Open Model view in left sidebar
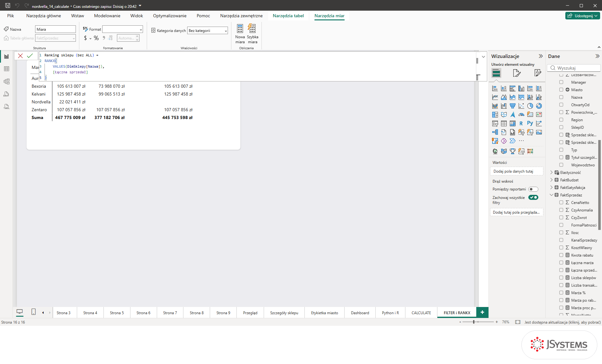Image resolution: width=602 pixels, height=364 pixels. click(7, 81)
